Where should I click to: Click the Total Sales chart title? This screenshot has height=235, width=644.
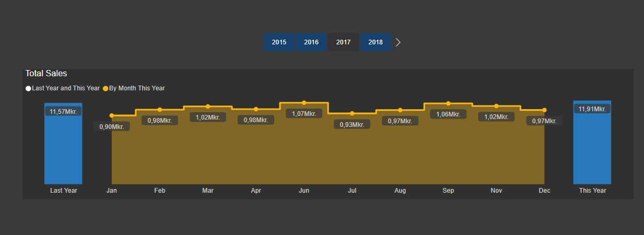click(46, 74)
